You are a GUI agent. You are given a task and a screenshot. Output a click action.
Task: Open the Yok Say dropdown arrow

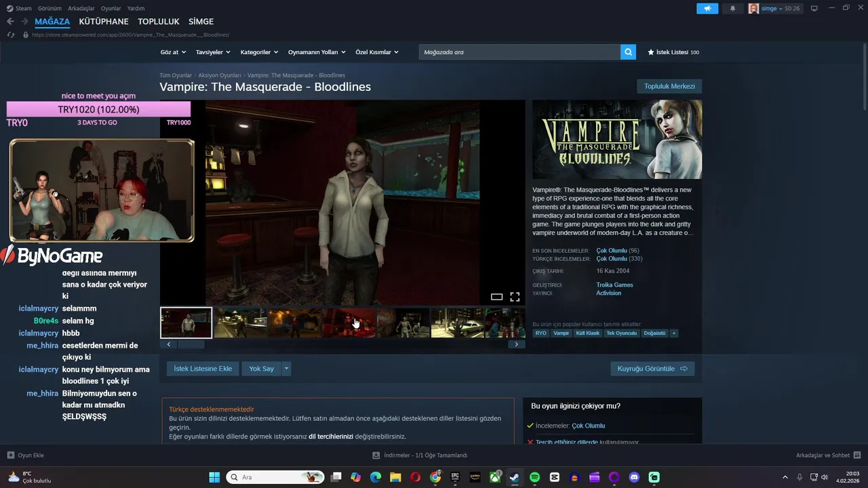click(287, 369)
